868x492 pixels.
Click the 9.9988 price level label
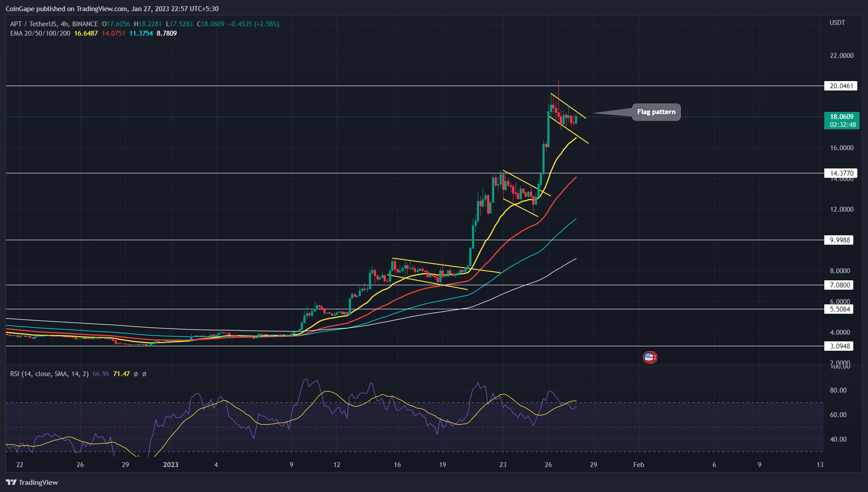[841, 240]
